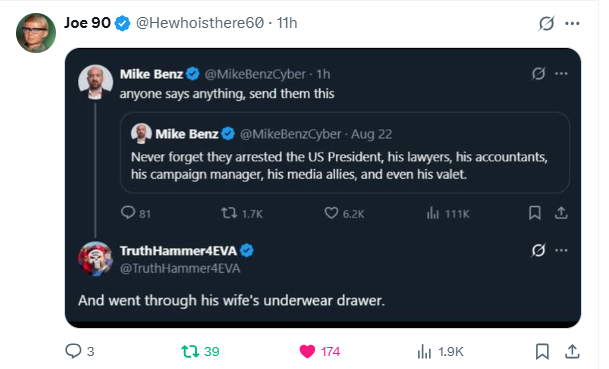Click the reply icon showing 81 replies

click(128, 213)
